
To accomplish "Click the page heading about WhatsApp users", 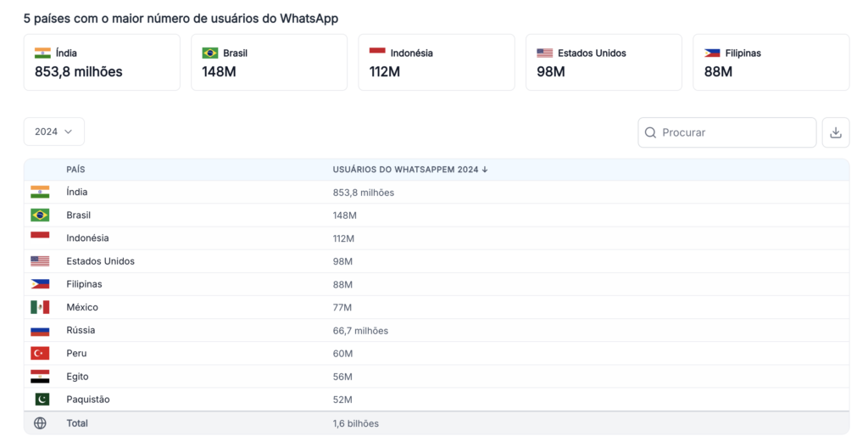I will click(181, 19).
